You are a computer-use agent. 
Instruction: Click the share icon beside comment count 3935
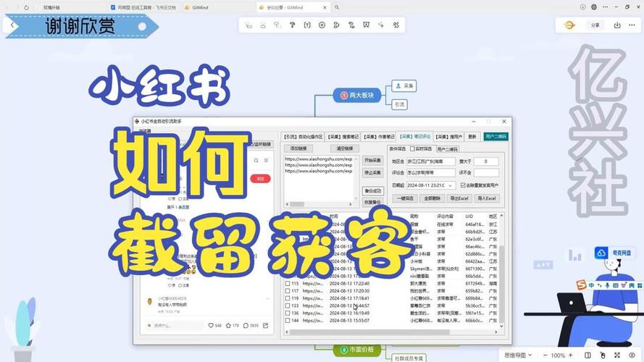[266, 326]
